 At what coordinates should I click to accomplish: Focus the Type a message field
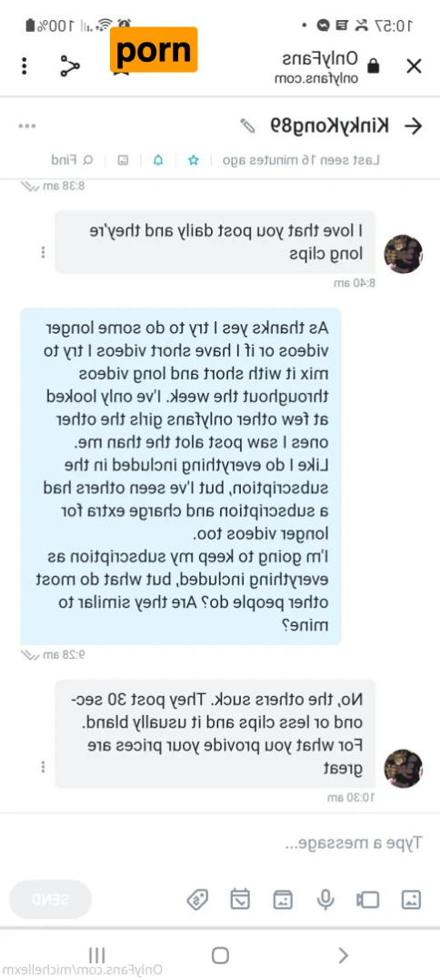(220, 843)
